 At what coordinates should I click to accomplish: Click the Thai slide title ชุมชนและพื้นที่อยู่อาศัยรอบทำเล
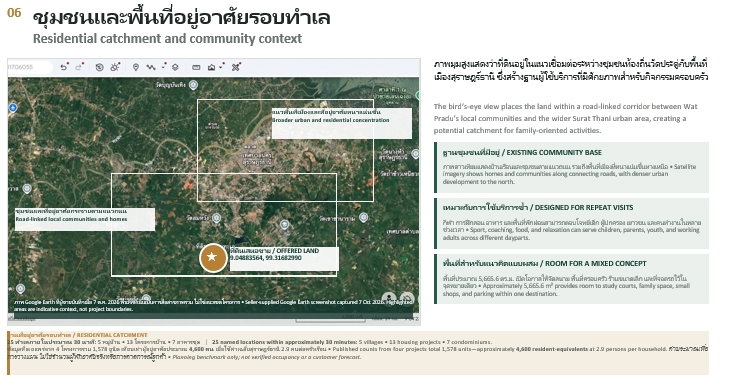pos(181,18)
